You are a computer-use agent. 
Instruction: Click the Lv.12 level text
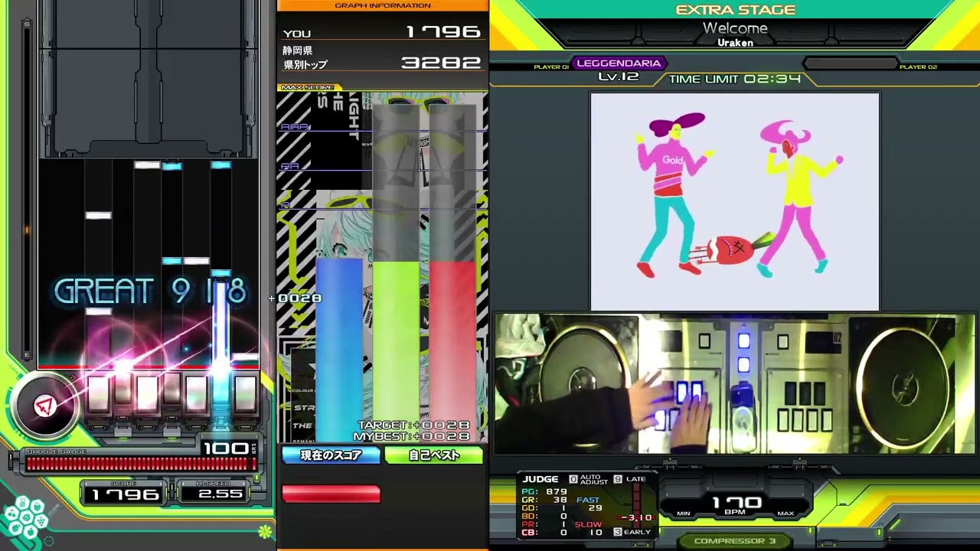coord(619,77)
